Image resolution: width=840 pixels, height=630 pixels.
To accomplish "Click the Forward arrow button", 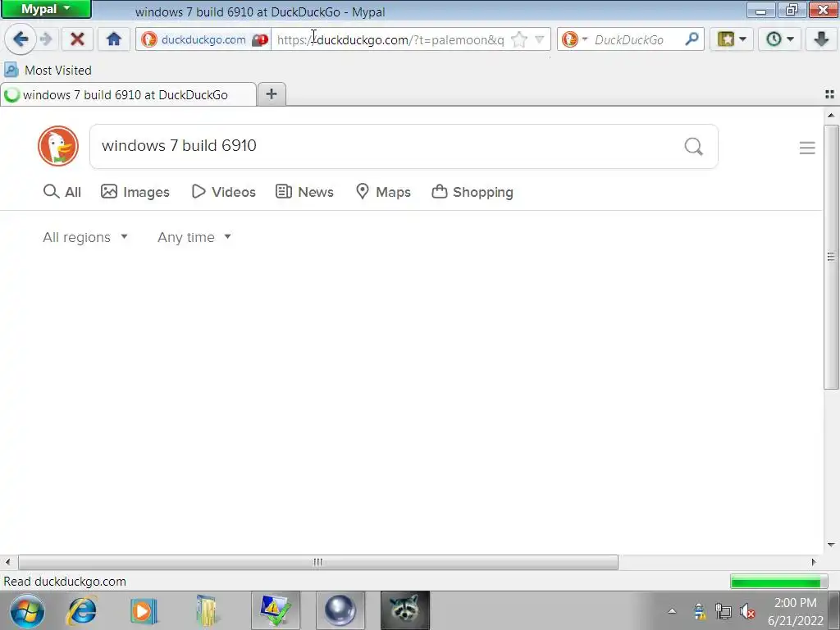I will pos(47,39).
